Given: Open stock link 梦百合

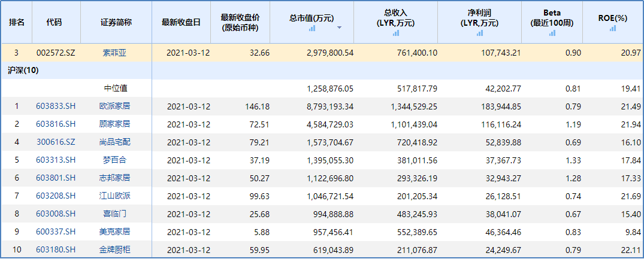Looking at the screenshot, I should (114, 160).
